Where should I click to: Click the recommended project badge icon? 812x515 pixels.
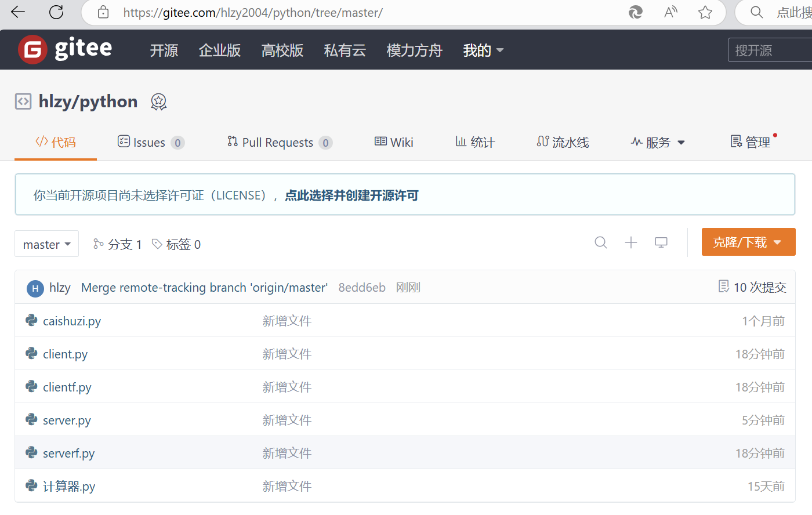pyautogui.click(x=158, y=102)
